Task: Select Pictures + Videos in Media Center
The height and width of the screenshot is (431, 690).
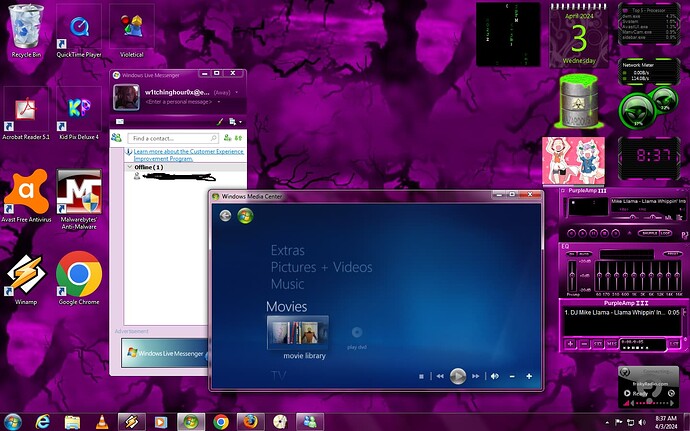Action: coord(322,267)
